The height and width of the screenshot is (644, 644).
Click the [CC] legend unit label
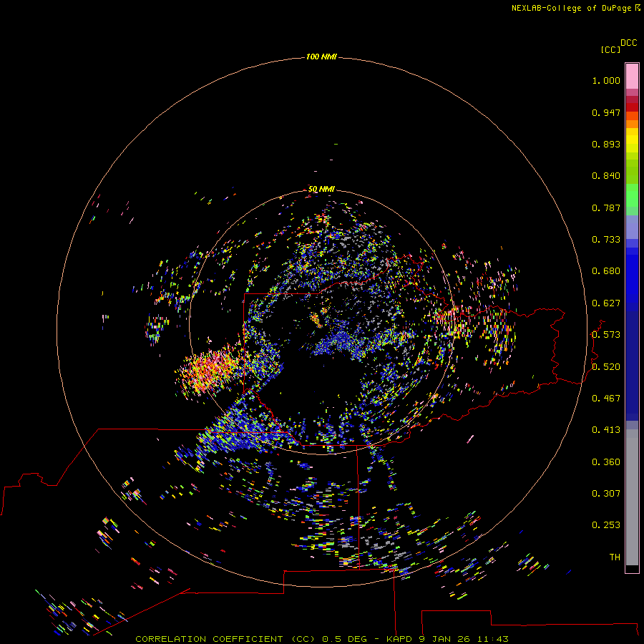click(610, 49)
